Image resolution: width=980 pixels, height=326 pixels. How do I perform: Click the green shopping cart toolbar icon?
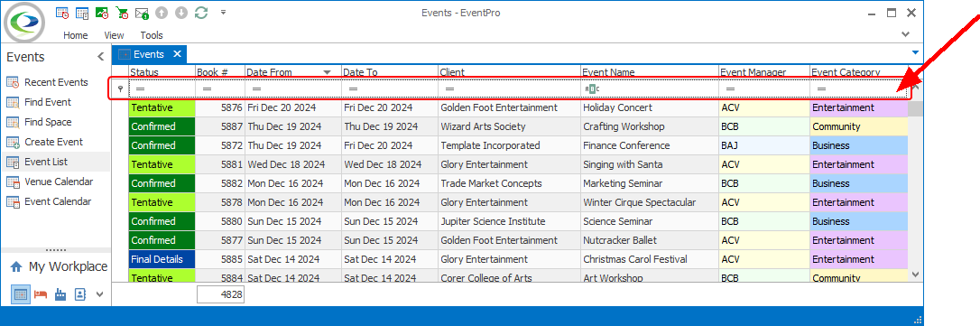point(122,13)
